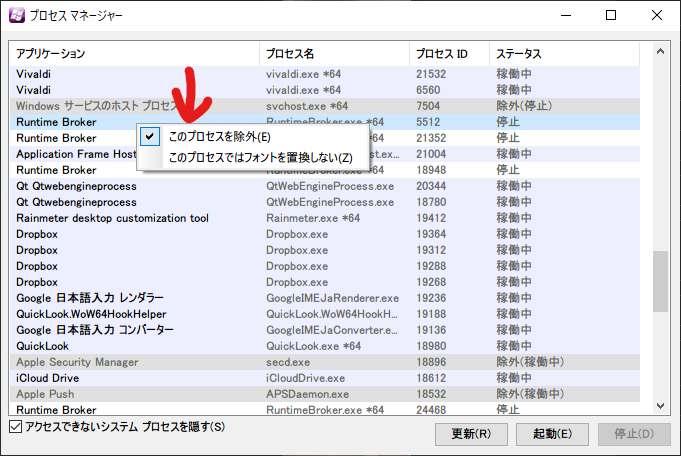Minimize the Process Manager window
This screenshot has width=681, height=456.
click(565, 16)
